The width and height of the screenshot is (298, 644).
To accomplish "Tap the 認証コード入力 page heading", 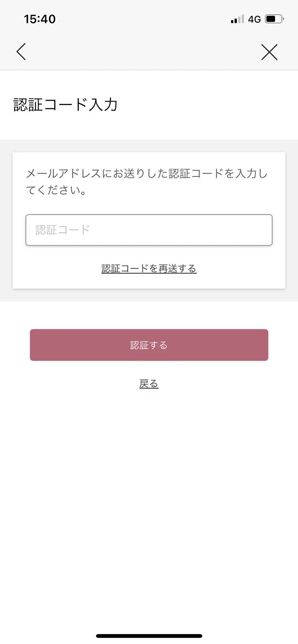I will point(65,105).
